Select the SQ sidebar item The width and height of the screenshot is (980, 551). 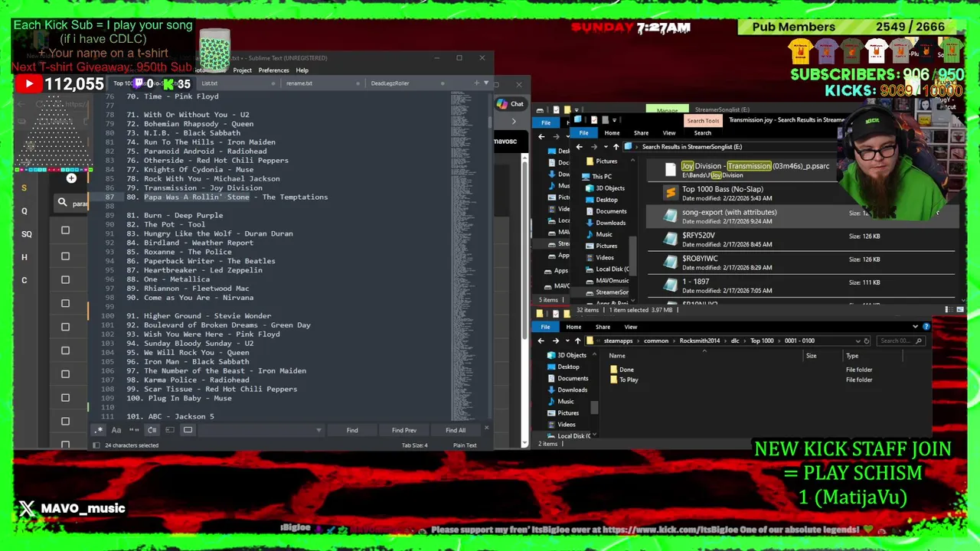coord(27,234)
